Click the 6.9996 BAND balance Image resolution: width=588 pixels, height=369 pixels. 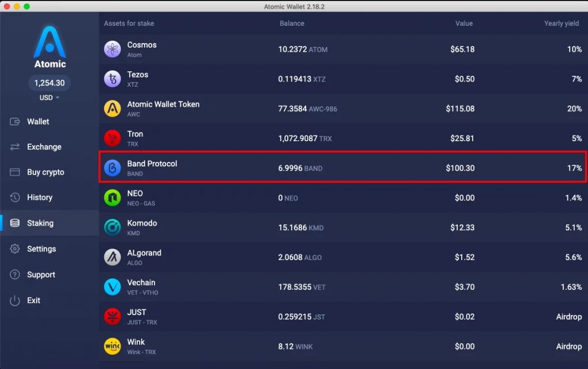click(x=300, y=168)
